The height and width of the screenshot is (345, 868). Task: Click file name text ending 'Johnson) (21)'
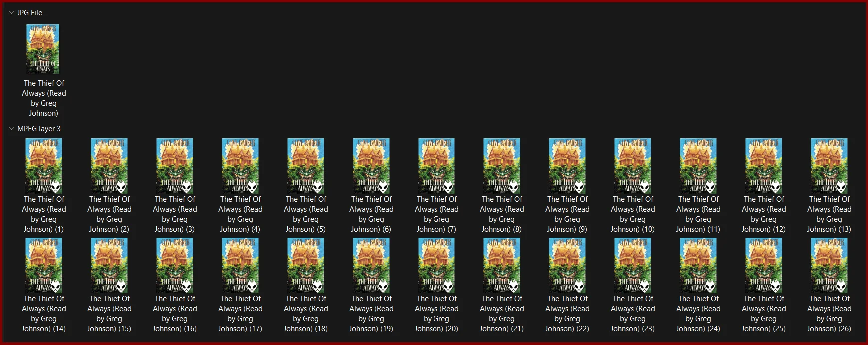[502, 314]
